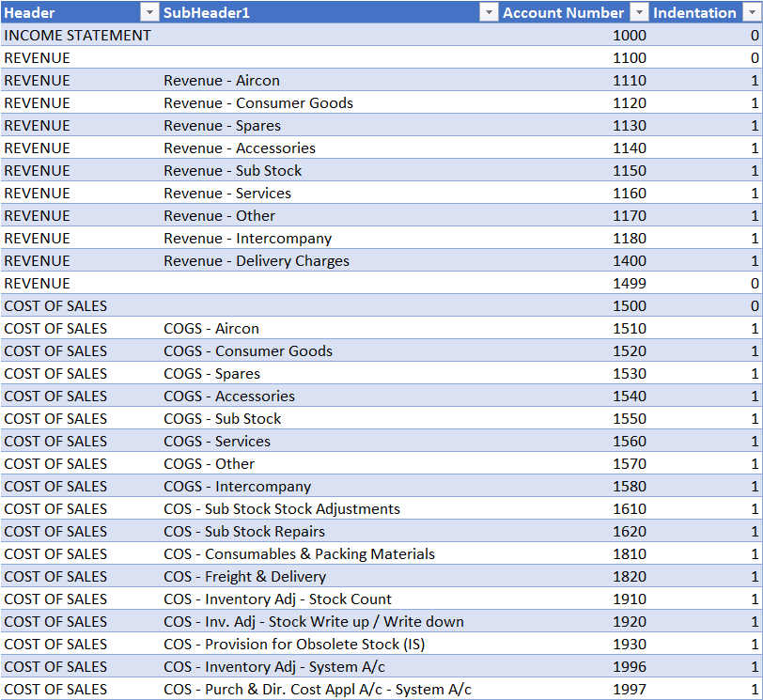Click account number 1140
The width and height of the screenshot is (763, 700).
[630, 148]
